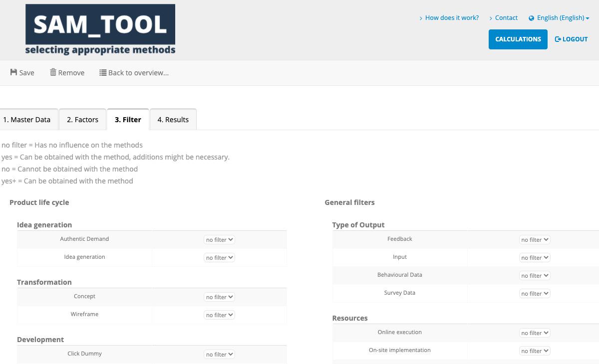
Task: Select the 3. Filter tab
Action: point(128,120)
